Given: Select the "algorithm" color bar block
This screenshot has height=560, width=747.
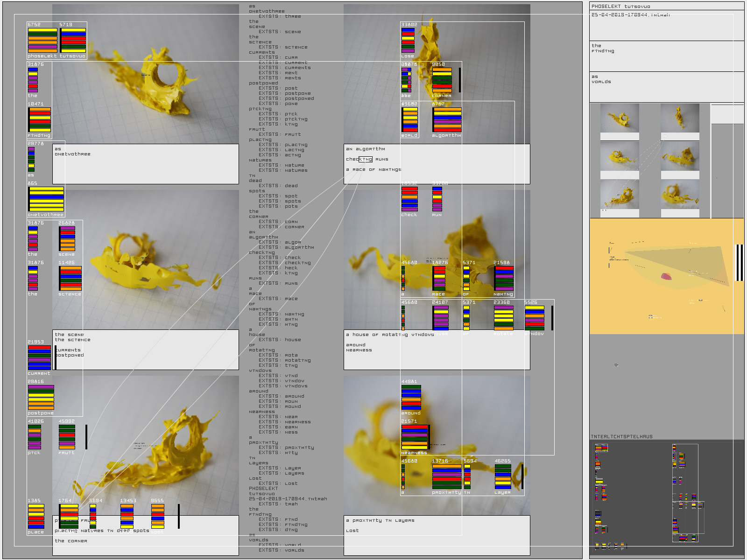Looking at the screenshot, I should coord(447,120).
